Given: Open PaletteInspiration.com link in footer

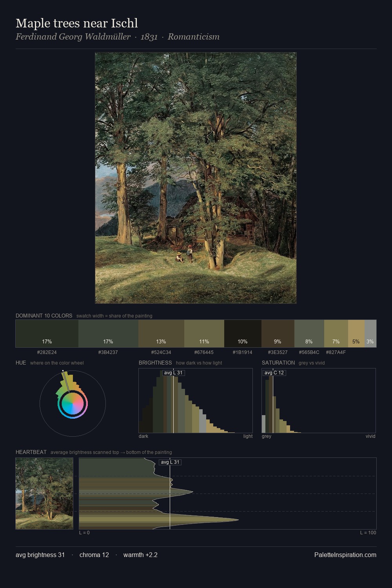Looking at the screenshot, I should (x=345, y=555).
